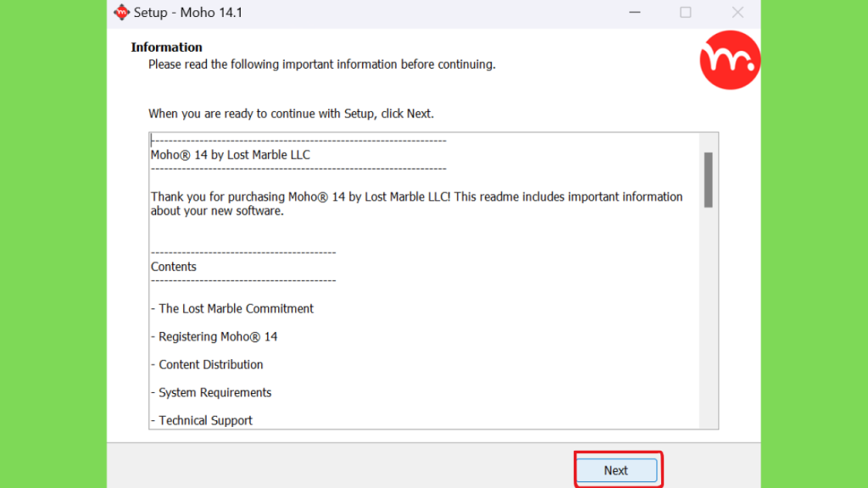Image resolution: width=868 pixels, height=488 pixels.
Task: Click the 'System Requirements' line
Action: [211, 393]
